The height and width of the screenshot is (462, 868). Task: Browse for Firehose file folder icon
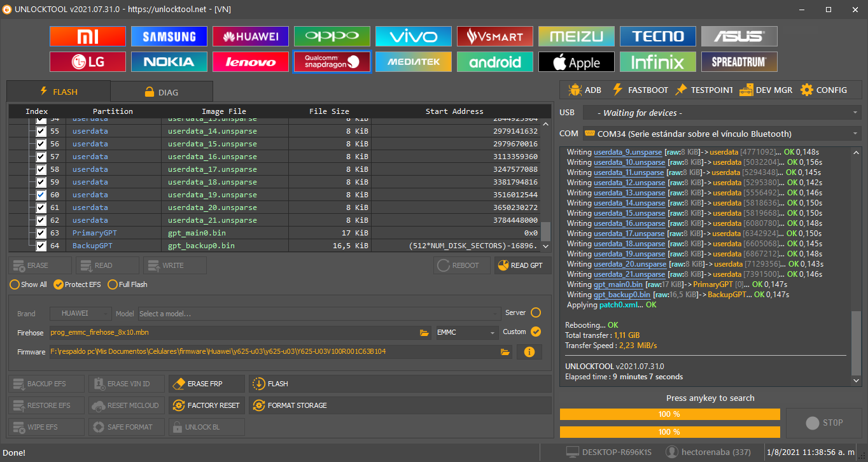point(424,332)
